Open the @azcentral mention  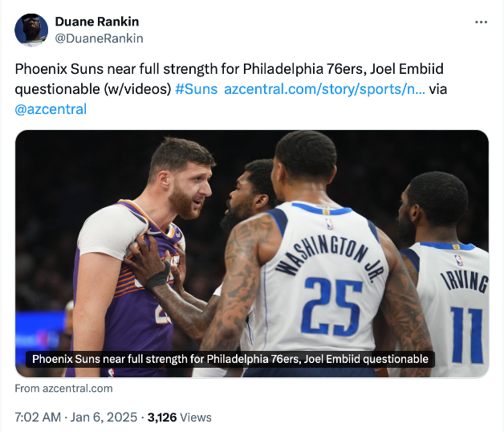(51, 108)
